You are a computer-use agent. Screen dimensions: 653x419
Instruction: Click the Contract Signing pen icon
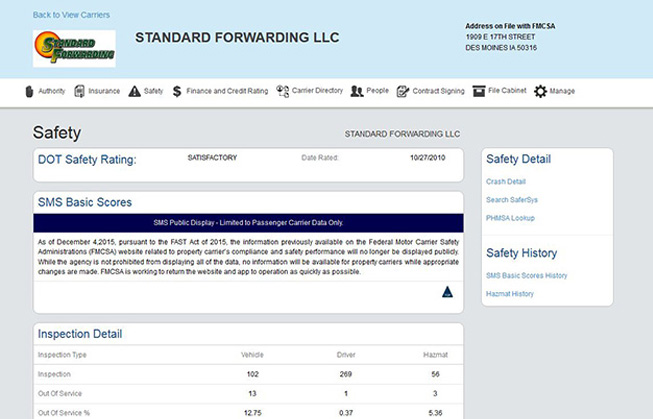(403, 91)
